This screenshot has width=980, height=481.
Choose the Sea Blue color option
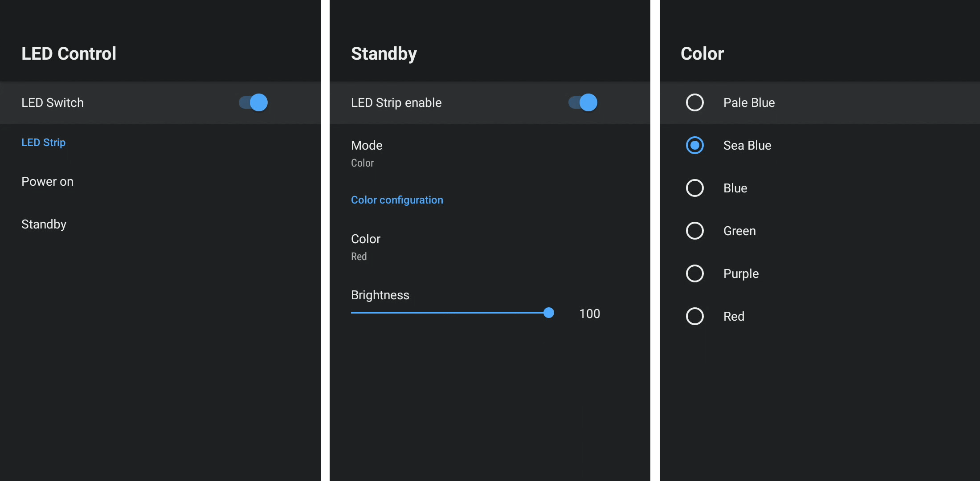pos(694,145)
